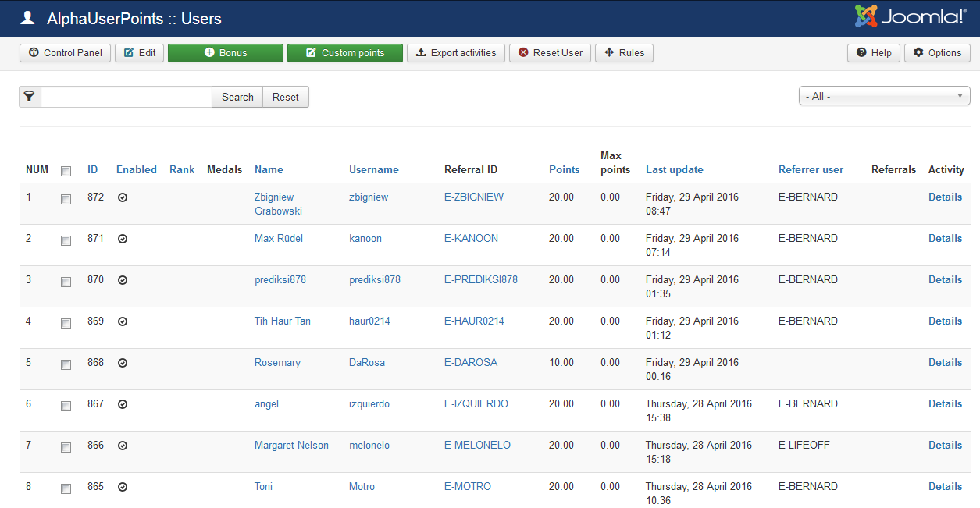980x508 pixels.
Task: Open Details for user zbigniew
Action: point(945,197)
